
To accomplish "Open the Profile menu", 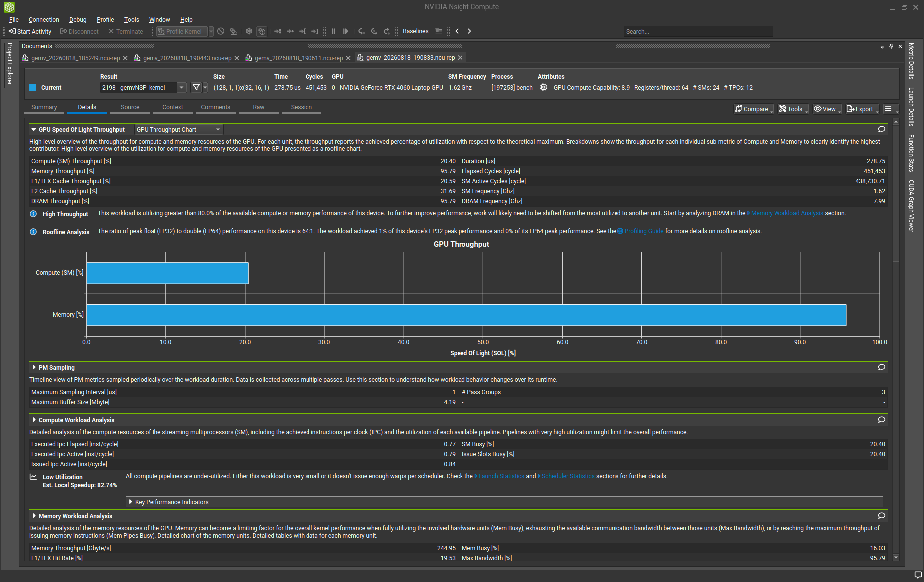I will click(105, 20).
